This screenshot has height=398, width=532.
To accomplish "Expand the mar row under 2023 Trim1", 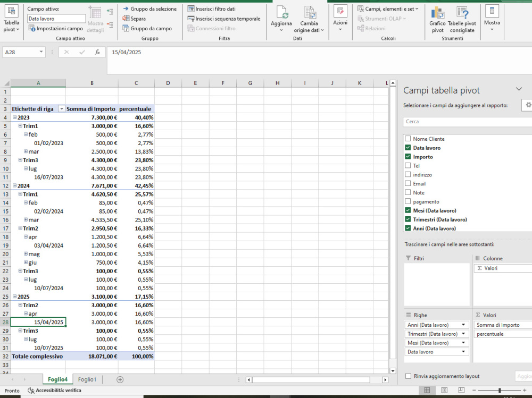I will coord(26,151).
